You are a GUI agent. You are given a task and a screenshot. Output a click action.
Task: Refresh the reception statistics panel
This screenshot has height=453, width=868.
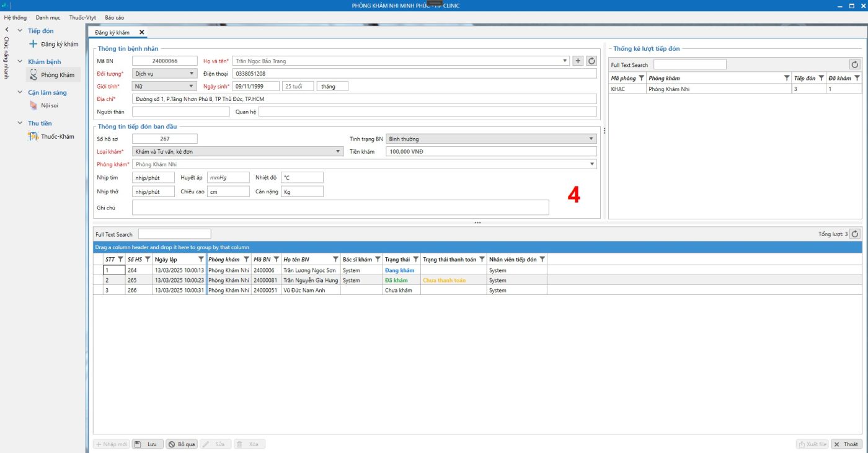855,64
